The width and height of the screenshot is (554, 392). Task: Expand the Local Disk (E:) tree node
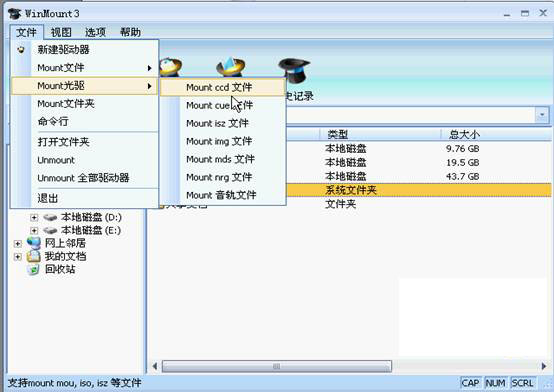(34, 230)
